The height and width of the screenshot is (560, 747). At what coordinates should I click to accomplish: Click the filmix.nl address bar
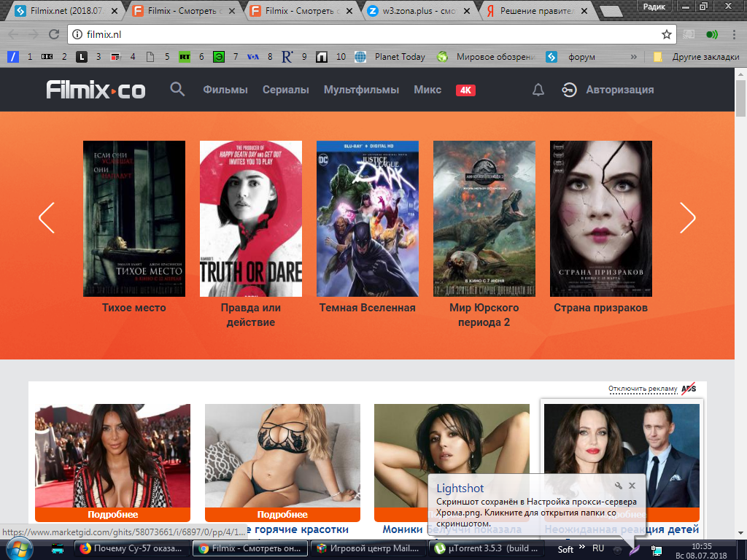(365, 34)
